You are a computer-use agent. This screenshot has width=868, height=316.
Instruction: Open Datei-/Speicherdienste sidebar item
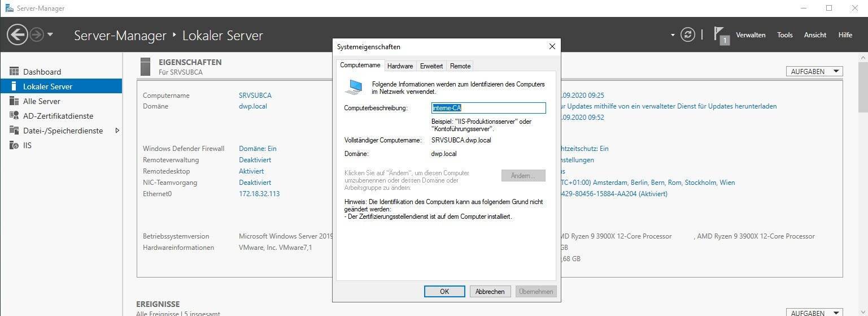(x=63, y=131)
